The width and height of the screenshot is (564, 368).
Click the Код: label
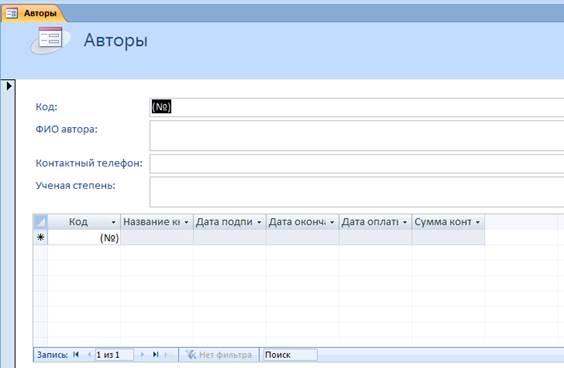pyautogui.click(x=46, y=107)
